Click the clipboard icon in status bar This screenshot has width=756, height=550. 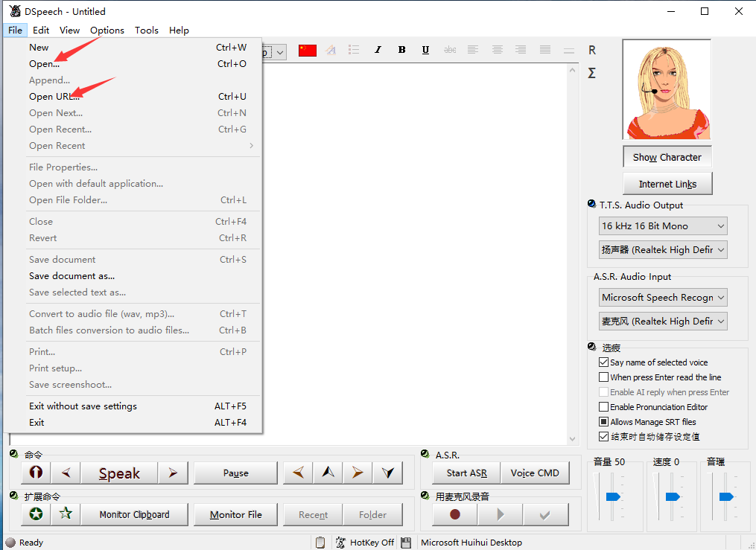pyautogui.click(x=320, y=543)
